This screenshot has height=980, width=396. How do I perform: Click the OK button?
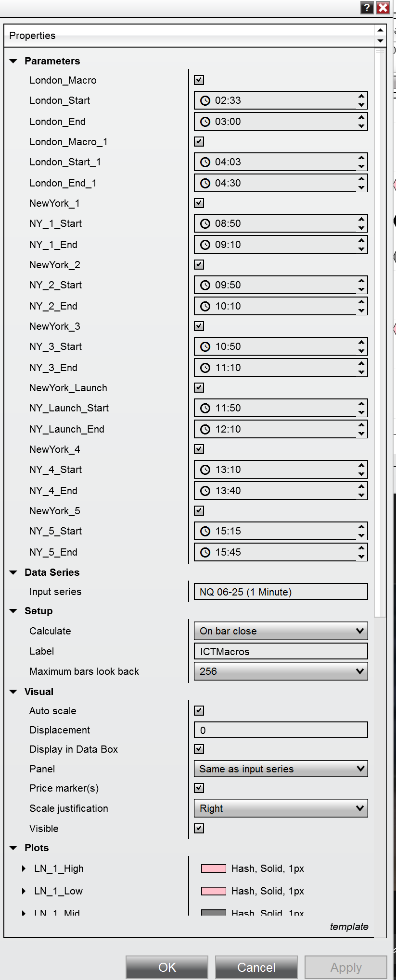[x=166, y=967]
